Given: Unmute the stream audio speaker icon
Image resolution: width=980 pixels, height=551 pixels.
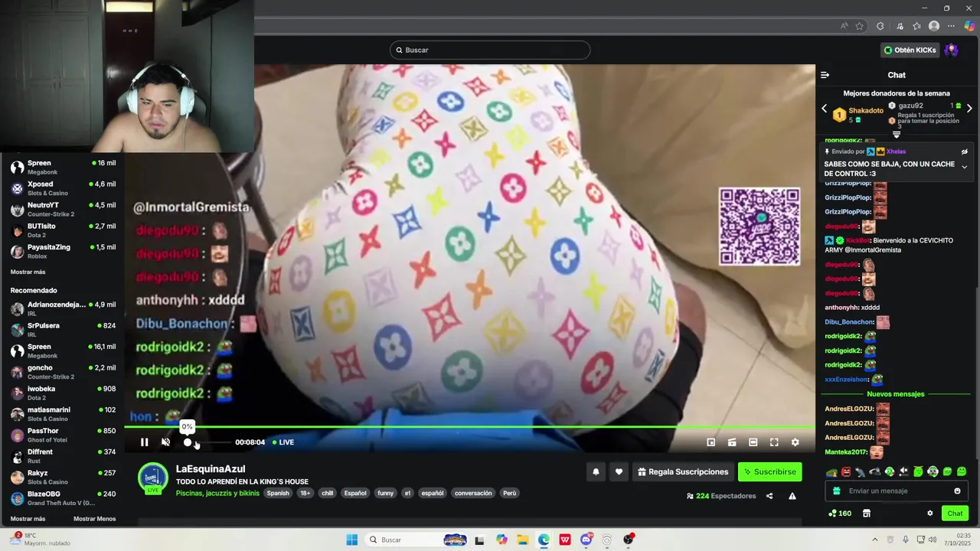Looking at the screenshot, I should 165,442.
